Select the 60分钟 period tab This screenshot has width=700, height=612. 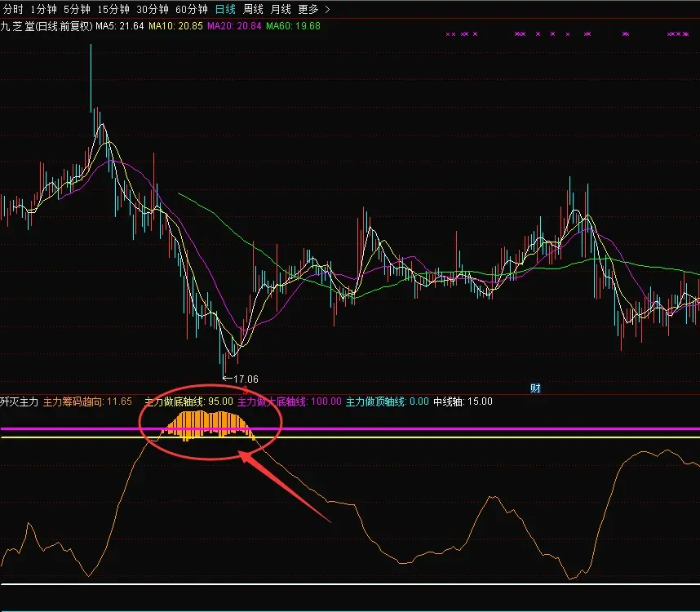[192, 9]
